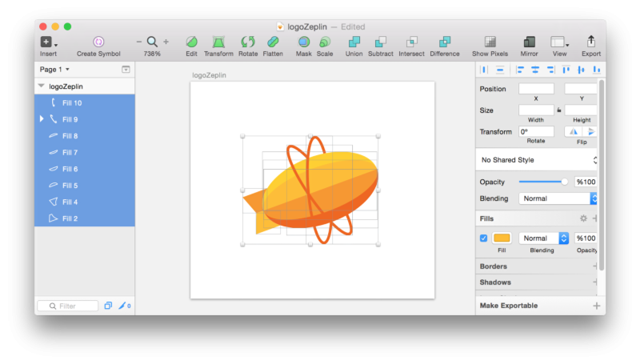Choose the Rotate tool
This screenshot has height=364, width=640.
[248, 46]
